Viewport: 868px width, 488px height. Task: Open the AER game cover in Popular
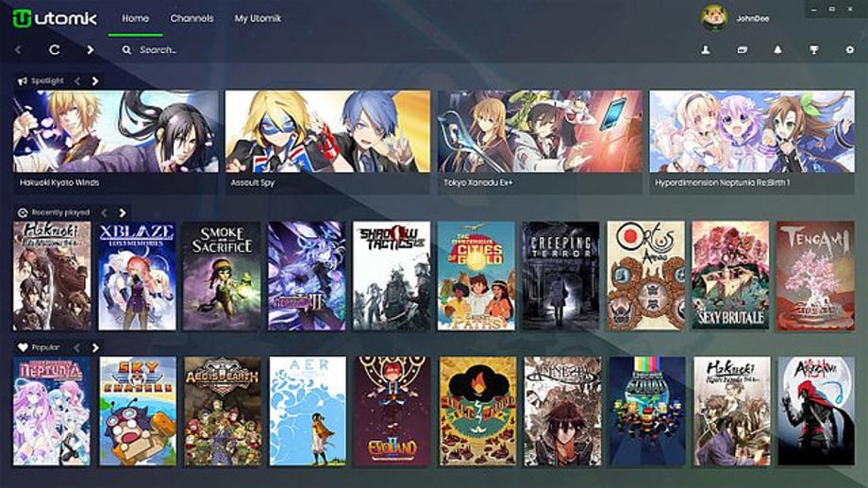(x=308, y=411)
